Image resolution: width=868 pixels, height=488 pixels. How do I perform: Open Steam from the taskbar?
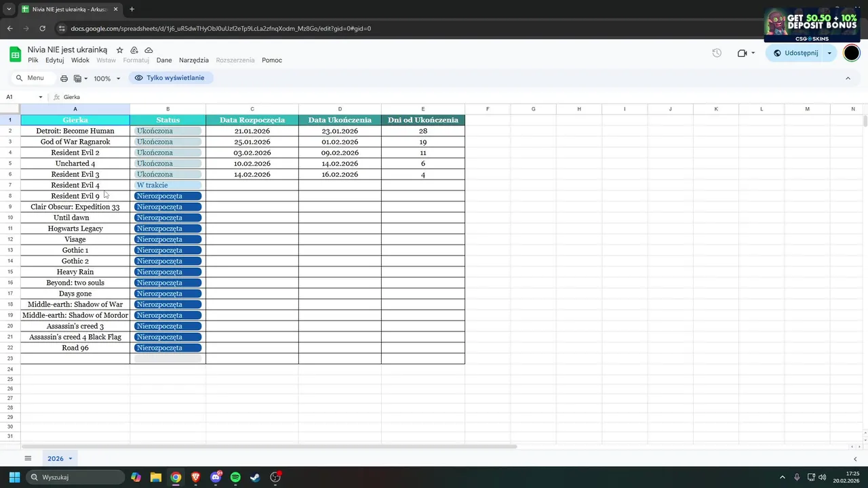pyautogui.click(x=255, y=477)
